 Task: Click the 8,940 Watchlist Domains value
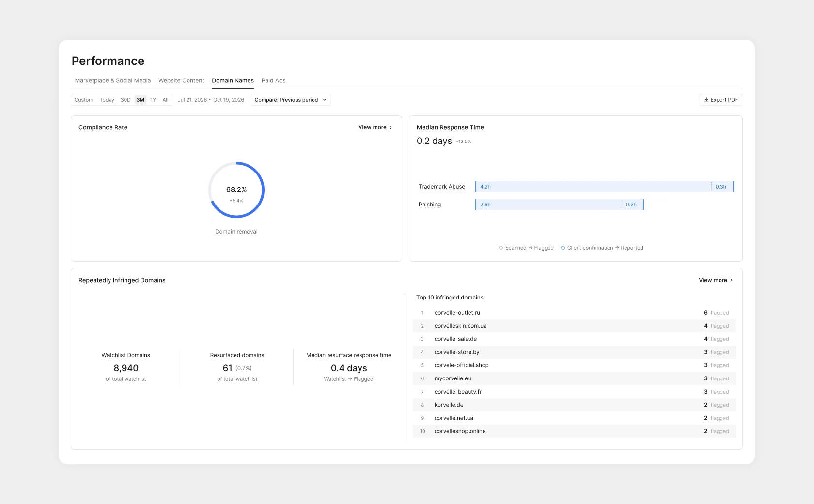(x=126, y=368)
